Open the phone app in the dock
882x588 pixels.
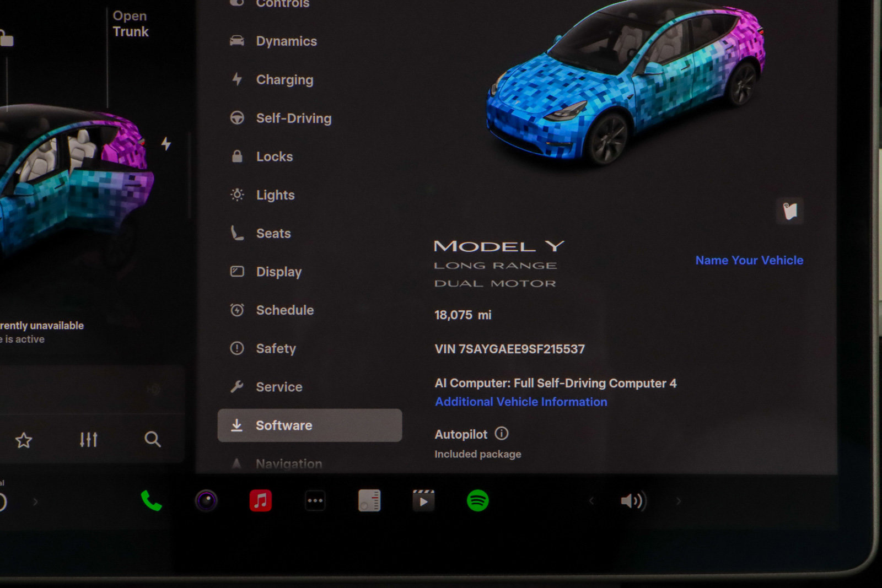(150, 501)
